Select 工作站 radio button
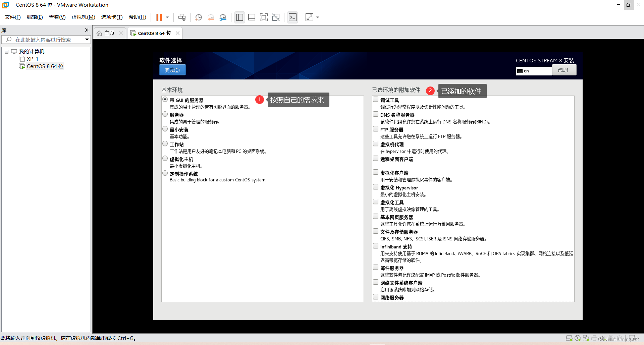Screen dimensions: 644x345 click(x=165, y=143)
